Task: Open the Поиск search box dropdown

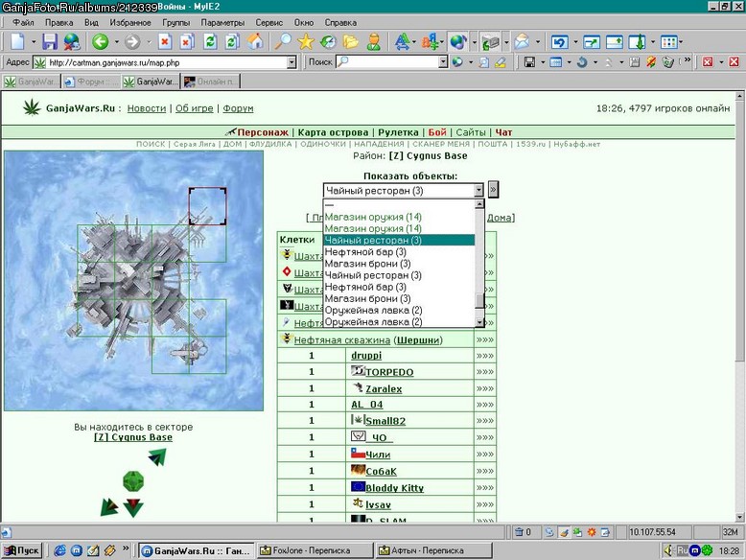Action: click(443, 62)
